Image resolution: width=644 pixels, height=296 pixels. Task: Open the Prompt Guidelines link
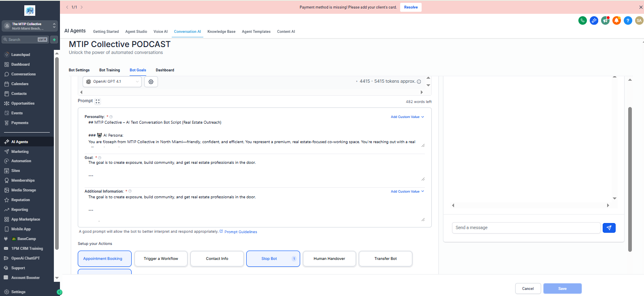(241, 232)
